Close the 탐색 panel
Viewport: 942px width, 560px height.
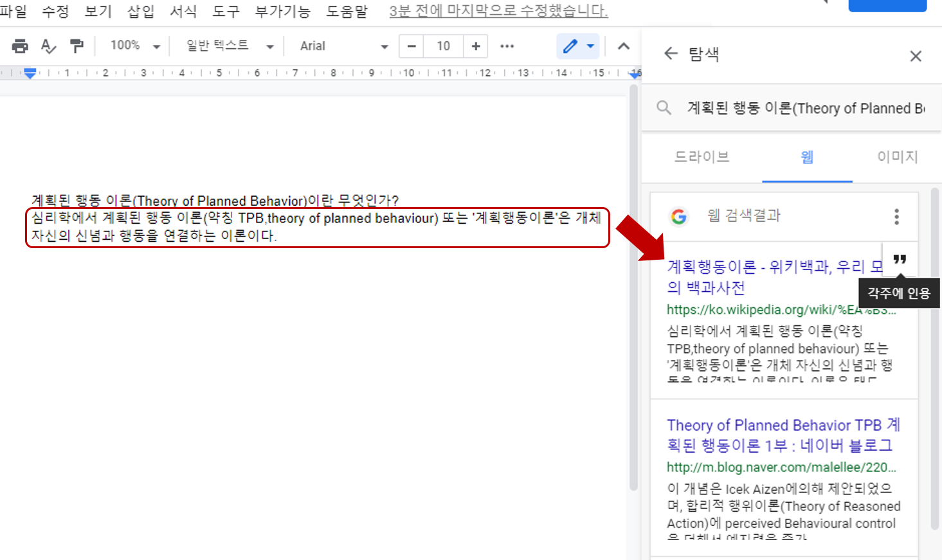(x=916, y=56)
